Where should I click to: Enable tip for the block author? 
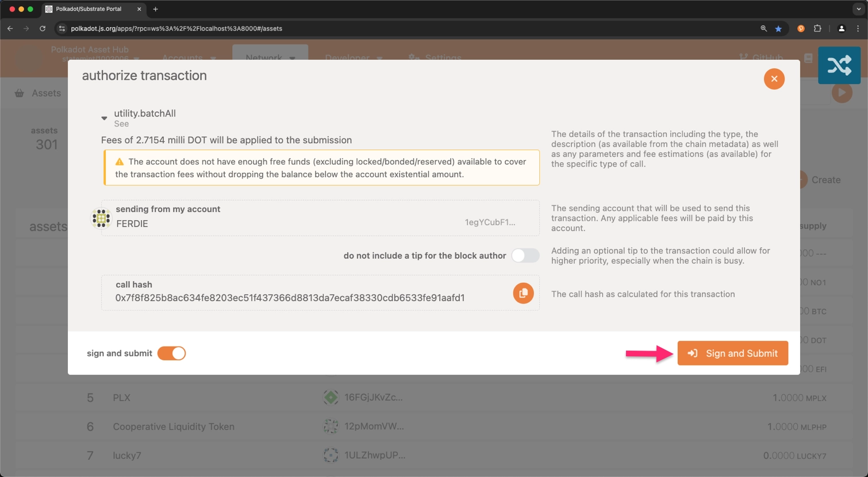point(525,256)
